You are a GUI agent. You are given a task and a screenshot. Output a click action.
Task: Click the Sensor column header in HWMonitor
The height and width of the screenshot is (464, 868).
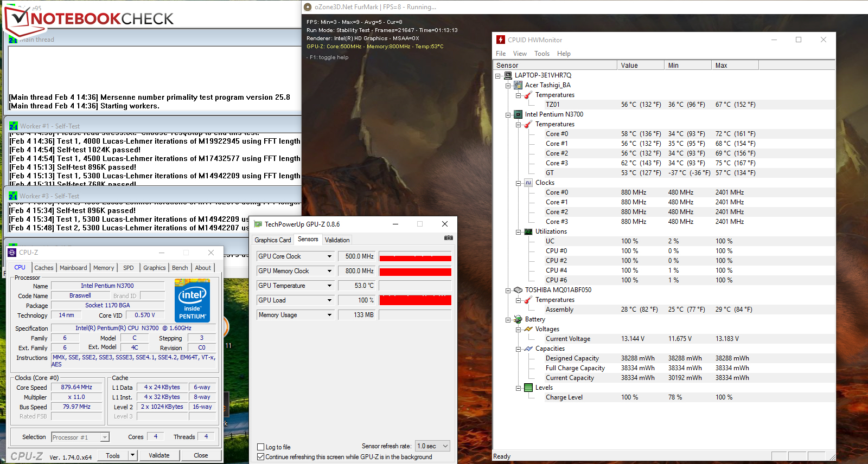coord(556,65)
